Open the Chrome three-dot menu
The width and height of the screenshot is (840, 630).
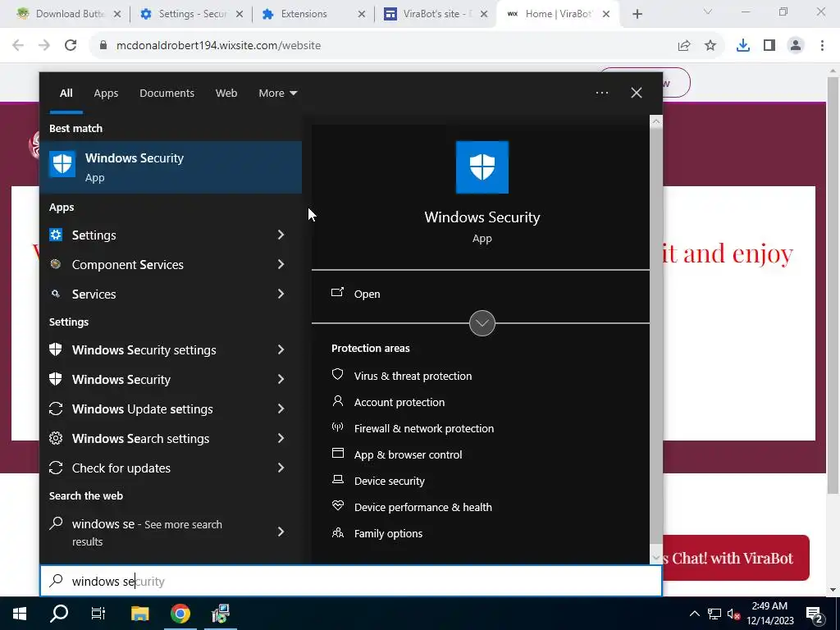click(x=822, y=46)
